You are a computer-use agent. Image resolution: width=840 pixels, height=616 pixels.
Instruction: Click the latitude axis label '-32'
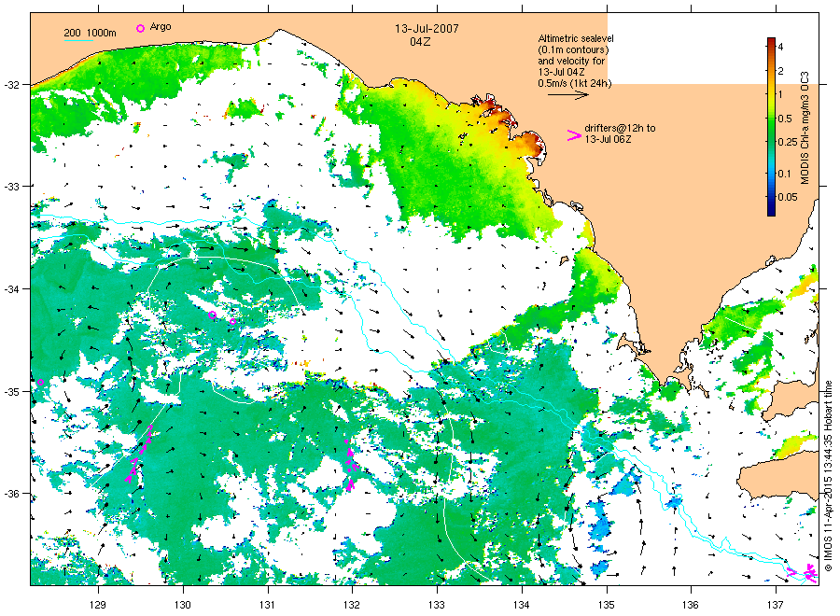pos(11,85)
